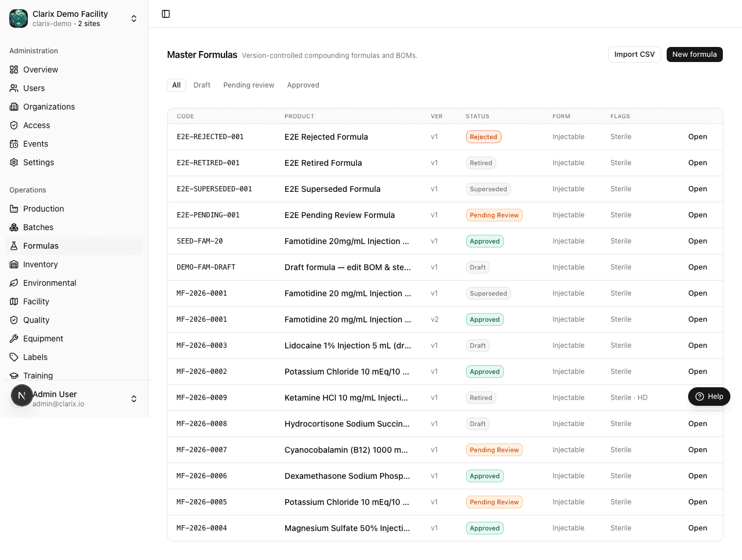The width and height of the screenshot is (742, 560).
Task: Open the Environmental leaf icon
Action: [x=14, y=283]
